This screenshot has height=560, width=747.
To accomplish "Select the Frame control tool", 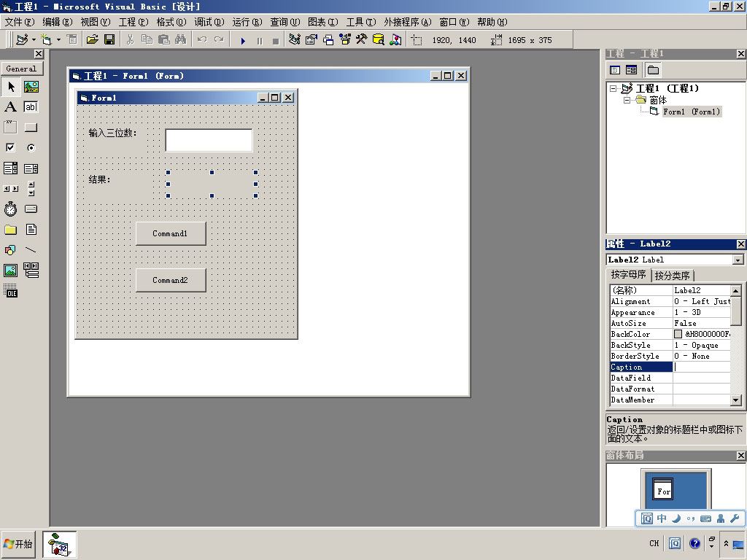I will [x=11, y=127].
